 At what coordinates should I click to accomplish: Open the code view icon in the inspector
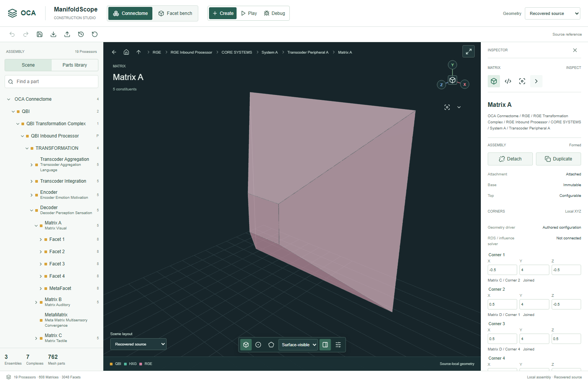tap(508, 81)
